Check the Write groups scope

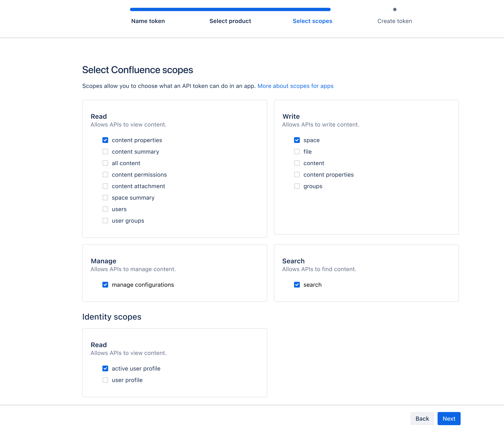[297, 186]
